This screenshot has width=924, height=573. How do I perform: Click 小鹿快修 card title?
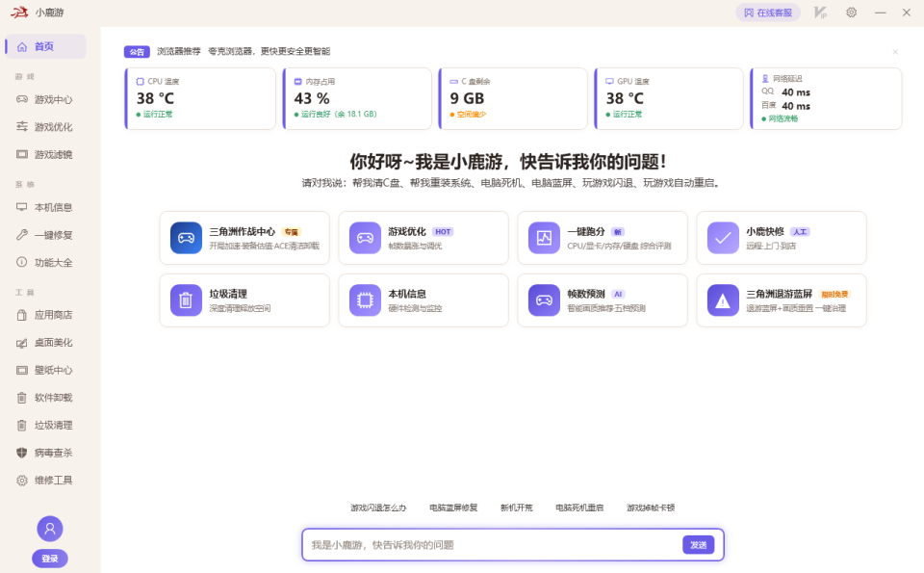point(765,232)
